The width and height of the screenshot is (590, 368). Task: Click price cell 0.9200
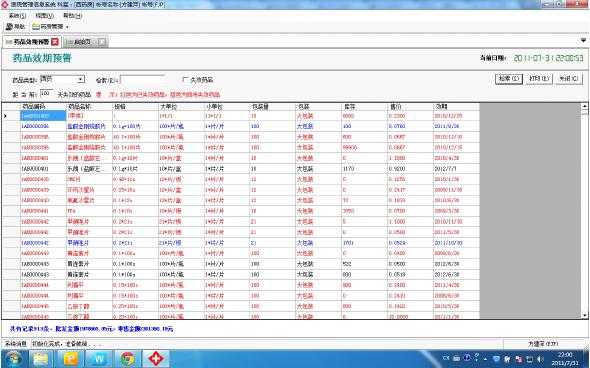click(x=411, y=169)
